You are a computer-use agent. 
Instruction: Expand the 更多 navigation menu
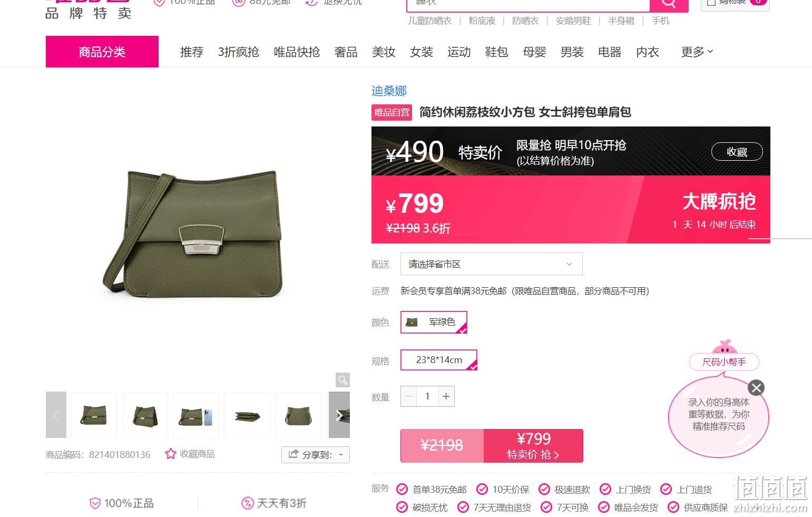(697, 52)
